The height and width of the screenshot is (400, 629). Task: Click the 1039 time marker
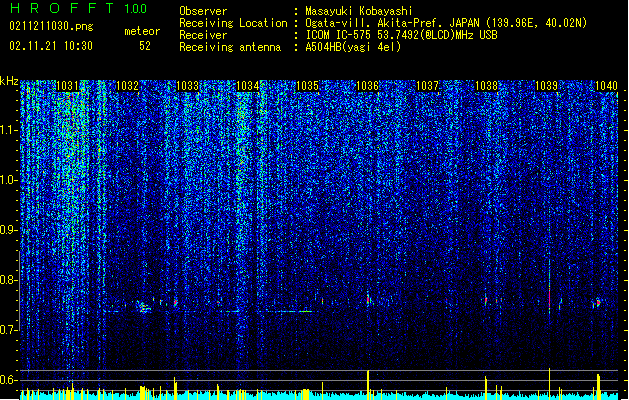[546, 86]
